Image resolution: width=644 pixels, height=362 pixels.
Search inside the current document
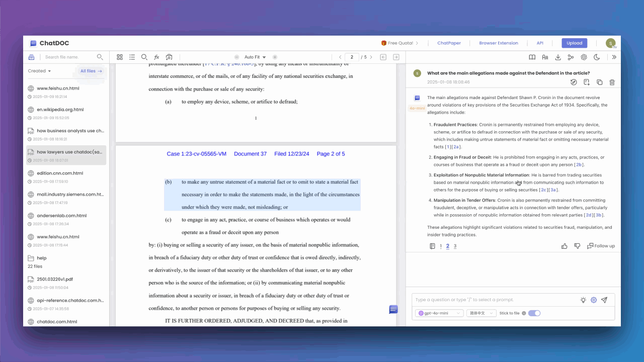click(x=144, y=57)
